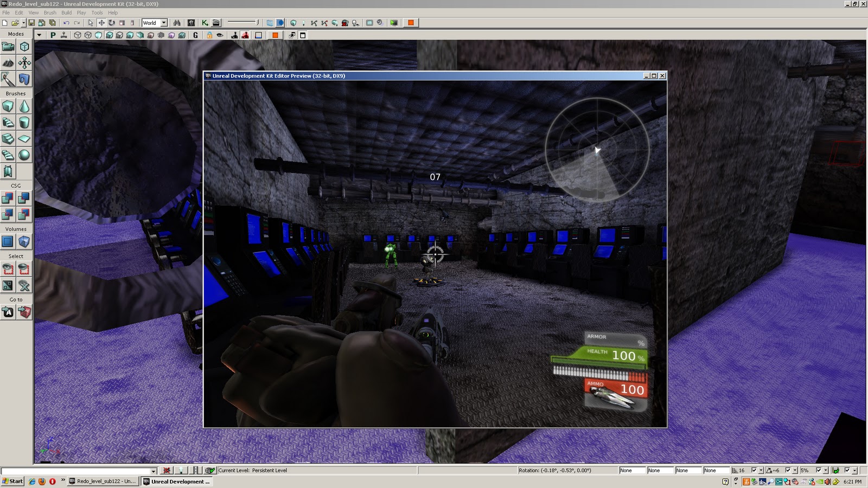
Task: Toggle the viewport lock icon
Action: coord(209,35)
